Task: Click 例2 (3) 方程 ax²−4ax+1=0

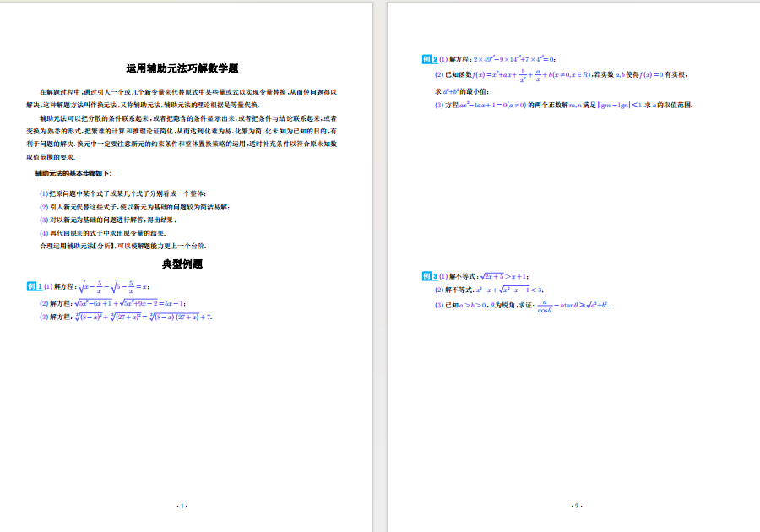Action: point(564,105)
